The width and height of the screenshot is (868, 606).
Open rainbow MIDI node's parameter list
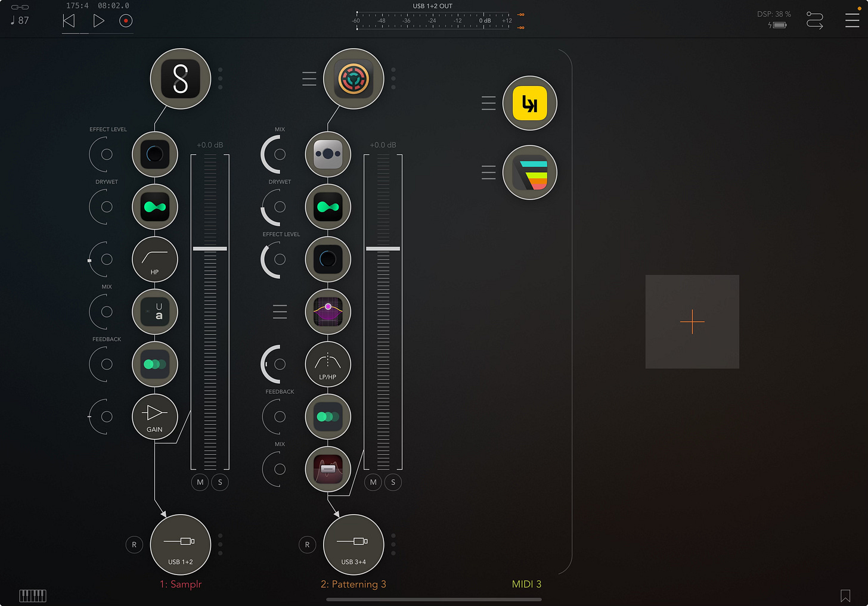coord(488,172)
